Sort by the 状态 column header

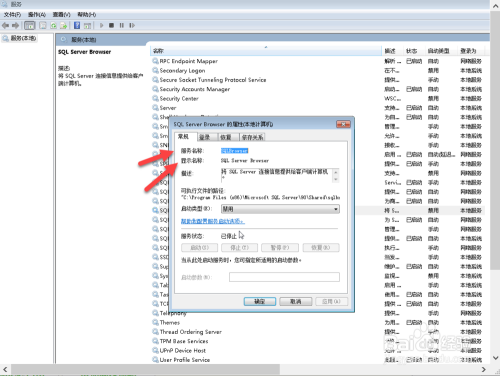click(413, 51)
